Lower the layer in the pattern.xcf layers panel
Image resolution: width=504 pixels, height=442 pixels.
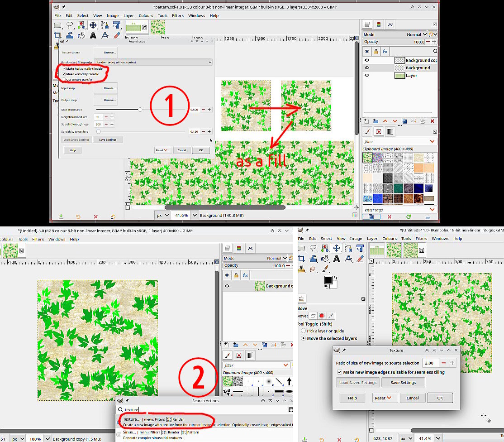[395, 121]
